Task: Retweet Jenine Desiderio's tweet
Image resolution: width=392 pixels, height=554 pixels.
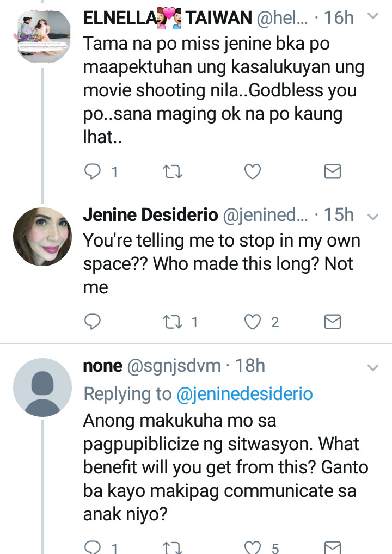Action: click(173, 322)
